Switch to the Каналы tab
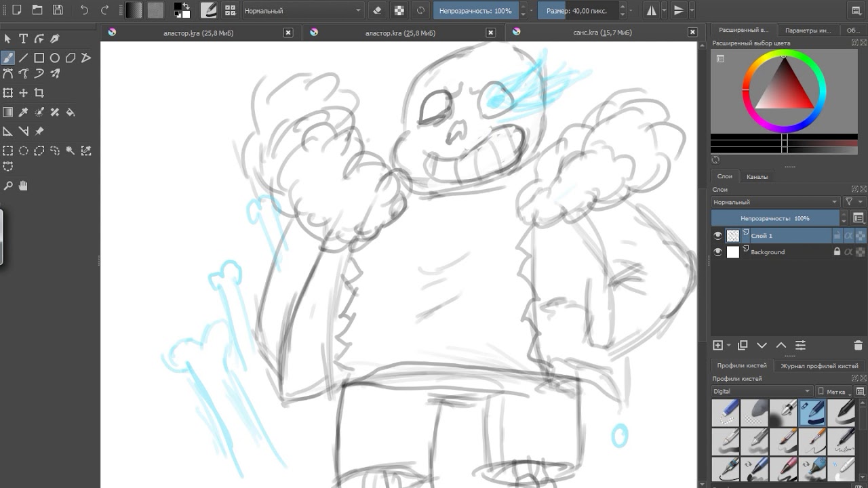This screenshot has height=488, width=868. click(x=757, y=177)
